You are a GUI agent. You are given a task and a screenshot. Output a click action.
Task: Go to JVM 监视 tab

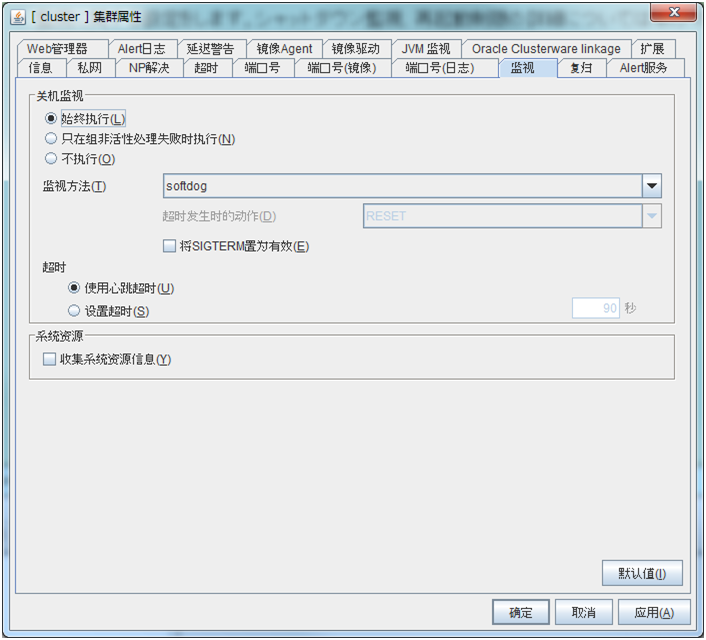(x=426, y=49)
